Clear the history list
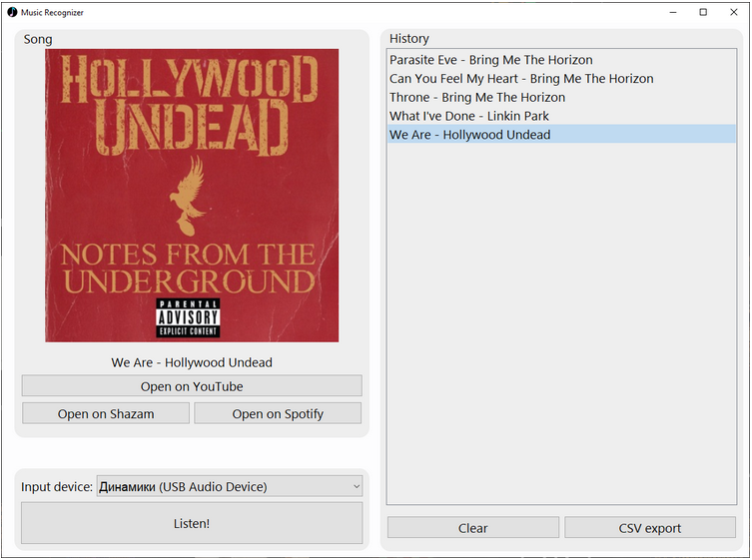 coord(473,528)
